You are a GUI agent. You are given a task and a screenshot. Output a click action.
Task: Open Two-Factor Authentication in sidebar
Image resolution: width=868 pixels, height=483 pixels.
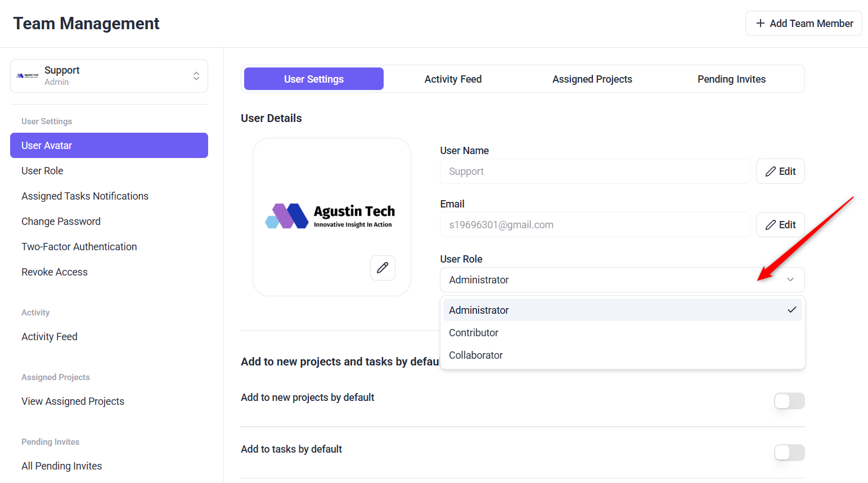click(79, 247)
